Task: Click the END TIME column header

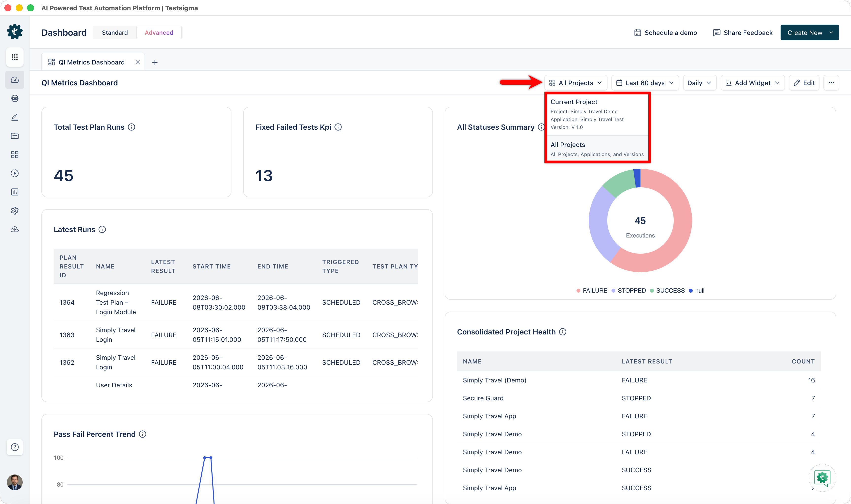Action: 272,266
